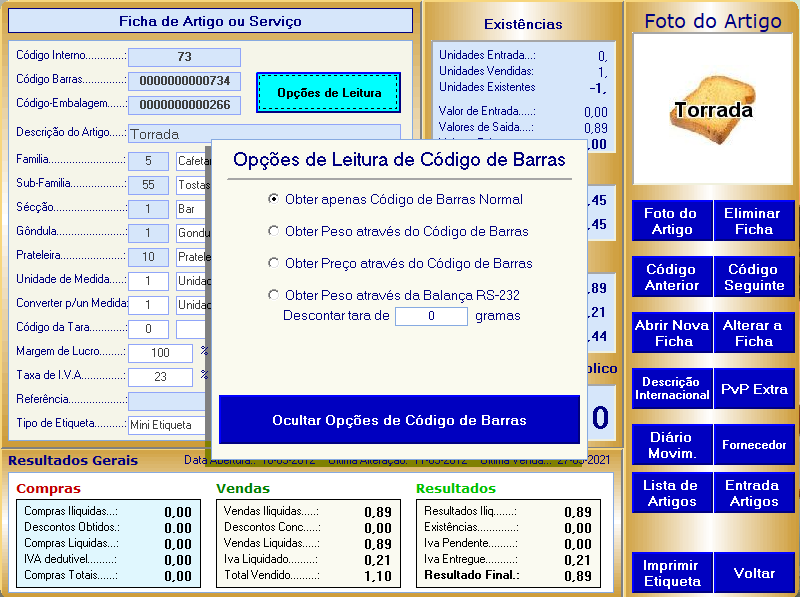This screenshot has height=597, width=800.
Task: Open 'Foto do Artigo' button
Action: (671, 221)
